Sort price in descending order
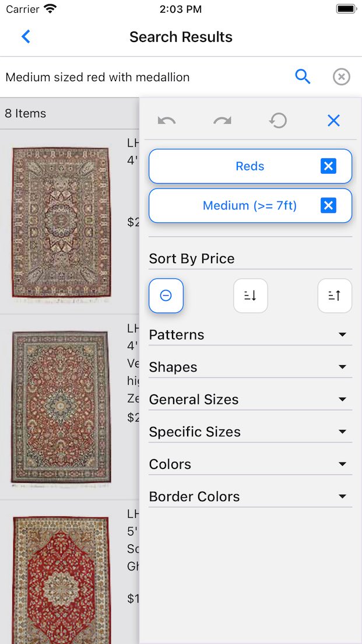Viewport: 362px width, 644px height. point(251,296)
